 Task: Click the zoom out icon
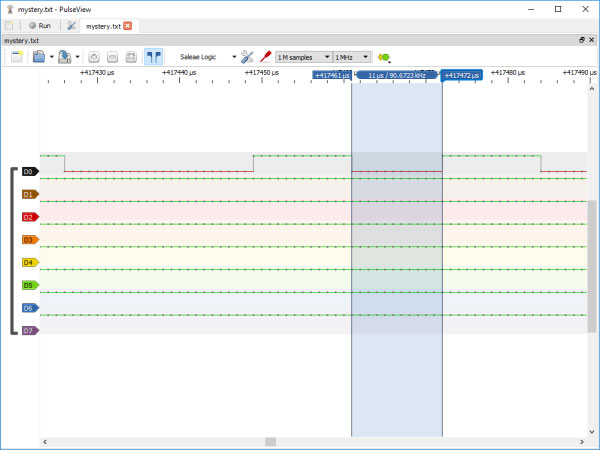click(x=112, y=57)
